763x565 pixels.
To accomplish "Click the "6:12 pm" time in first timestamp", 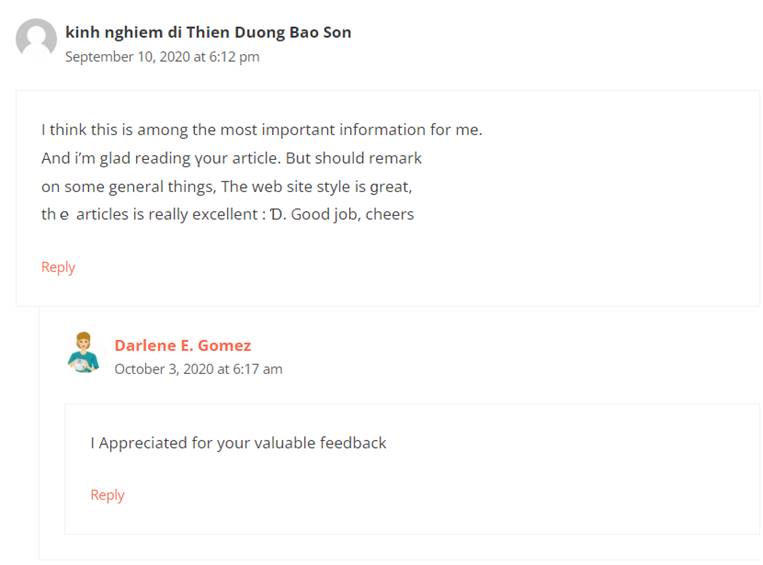I will point(234,57).
